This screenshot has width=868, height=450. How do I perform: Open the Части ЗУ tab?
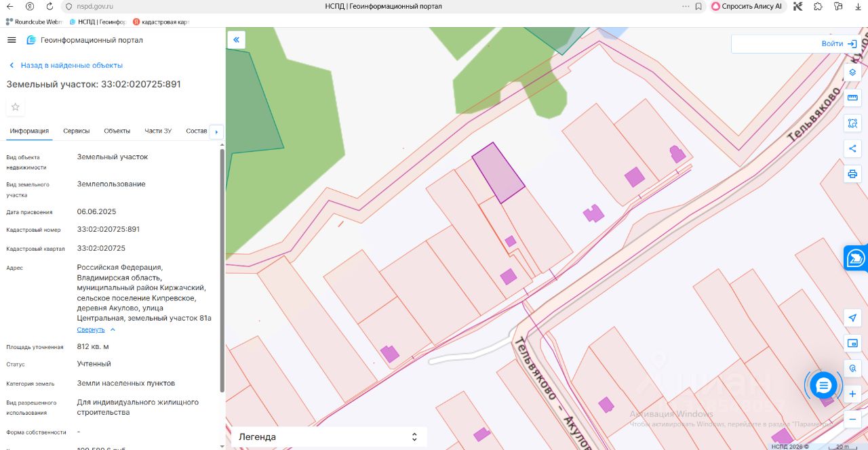pos(158,131)
